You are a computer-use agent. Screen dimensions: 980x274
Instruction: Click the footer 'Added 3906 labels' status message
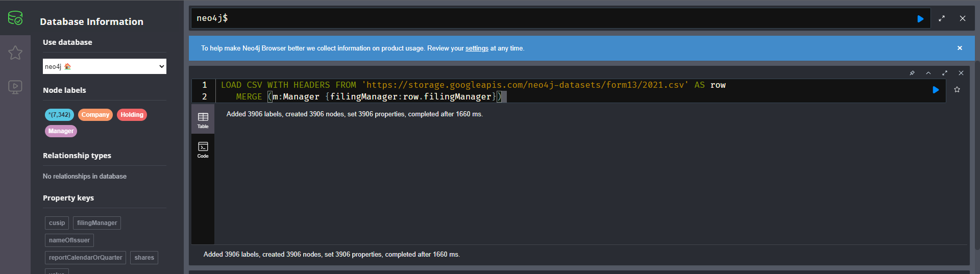tap(332, 254)
